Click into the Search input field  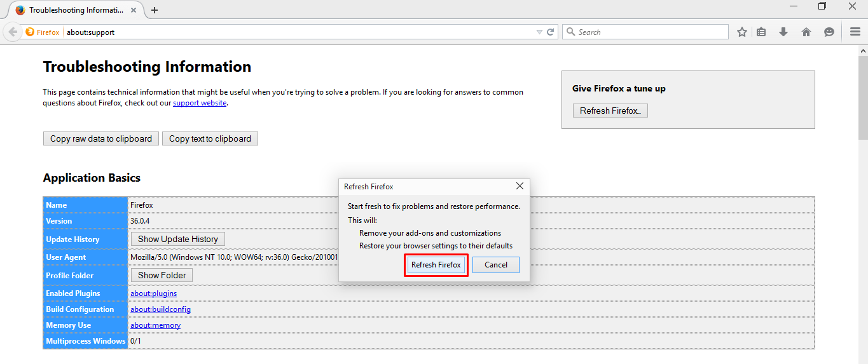tap(649, 32)
